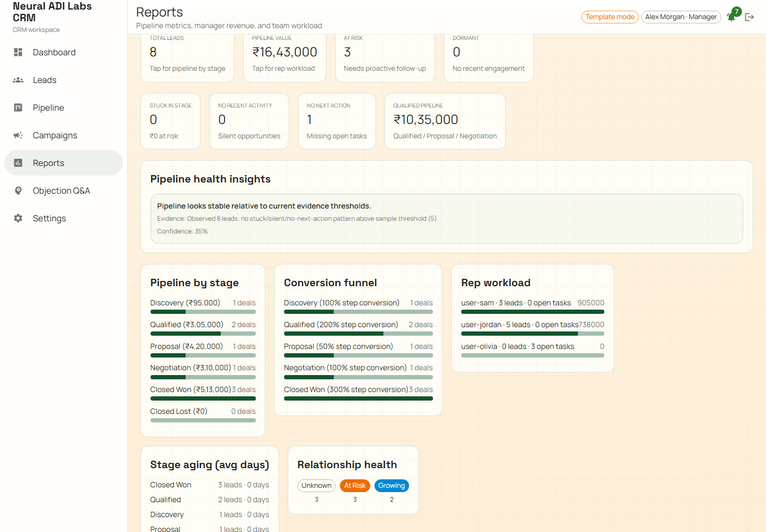This screenshot has height=532, width=766.
Task: Click the No Next Action card
Action: [x=337, y=121]
